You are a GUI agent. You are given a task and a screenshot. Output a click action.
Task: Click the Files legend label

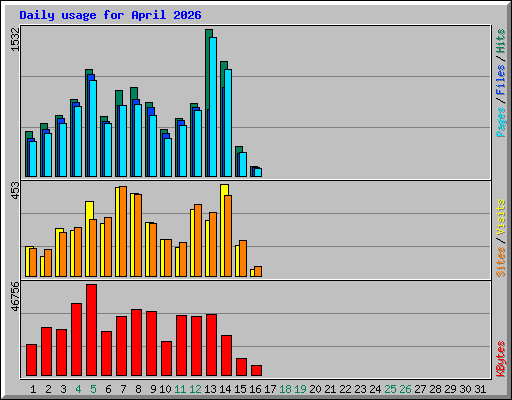tap(500, 80)
